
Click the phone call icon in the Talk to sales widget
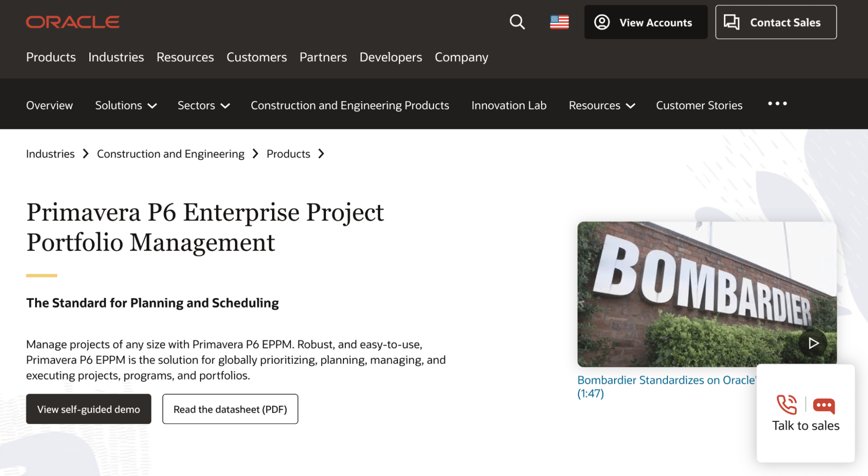tap(786, 404)
